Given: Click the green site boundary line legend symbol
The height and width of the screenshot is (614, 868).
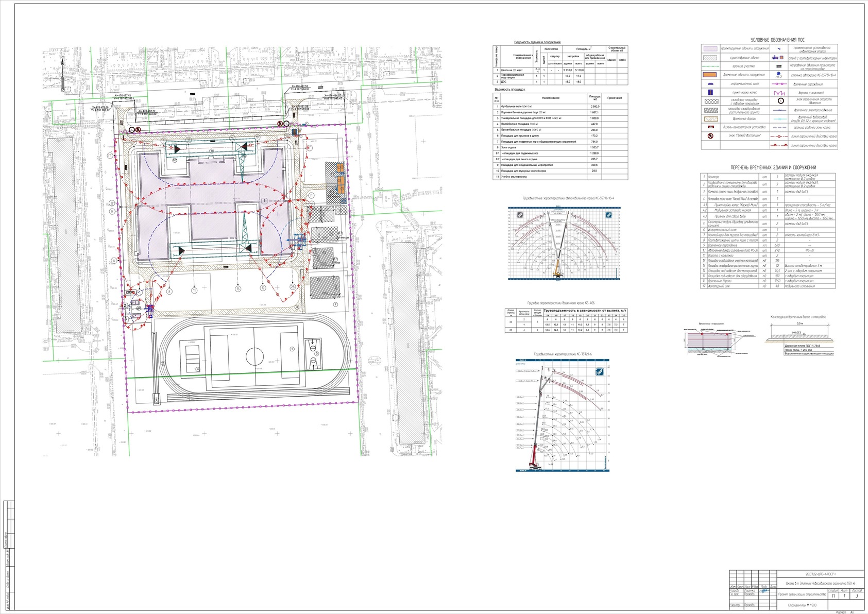Looking at the screenshot, I should 710,66.
